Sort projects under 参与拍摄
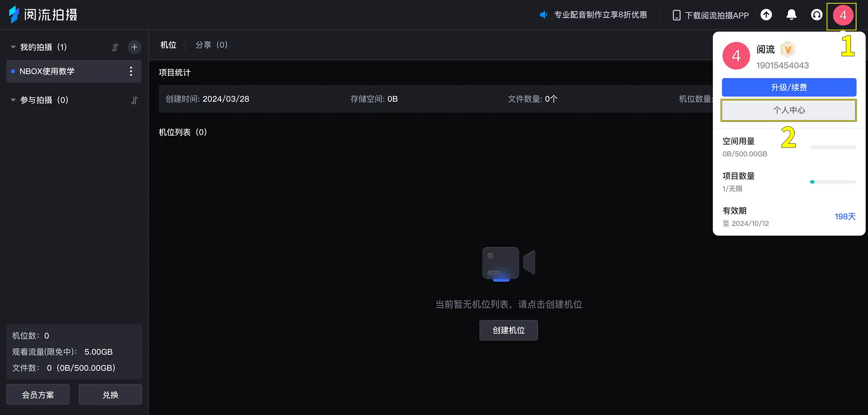Image resolution: width=868 pixels, height=415 pixels. (134, 100)
